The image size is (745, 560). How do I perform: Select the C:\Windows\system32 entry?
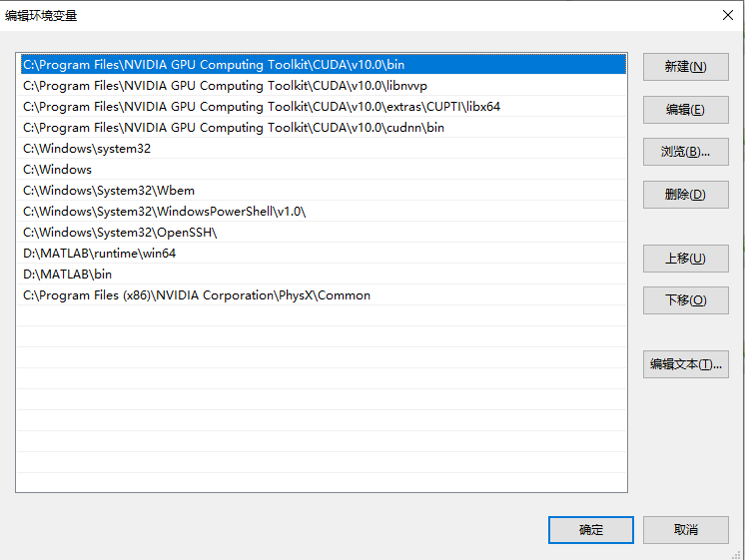tap(324, 148)
